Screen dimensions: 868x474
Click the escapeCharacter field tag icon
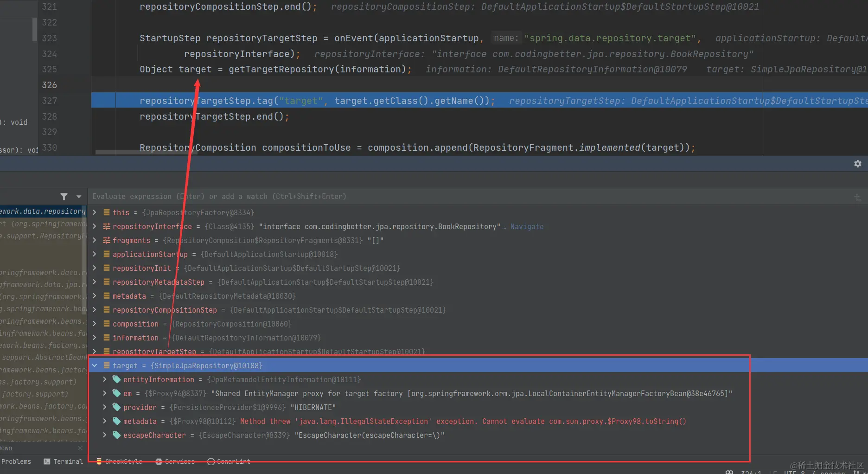coord(116,435)
